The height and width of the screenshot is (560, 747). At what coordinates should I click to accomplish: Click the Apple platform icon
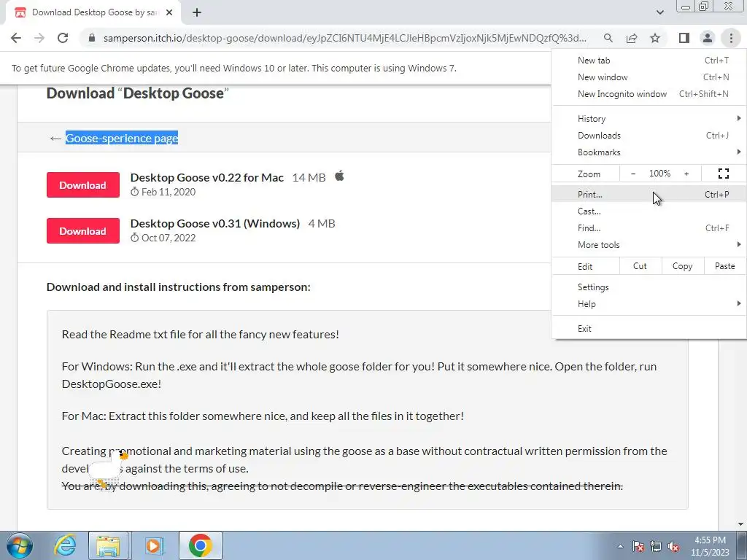[339, 176]
